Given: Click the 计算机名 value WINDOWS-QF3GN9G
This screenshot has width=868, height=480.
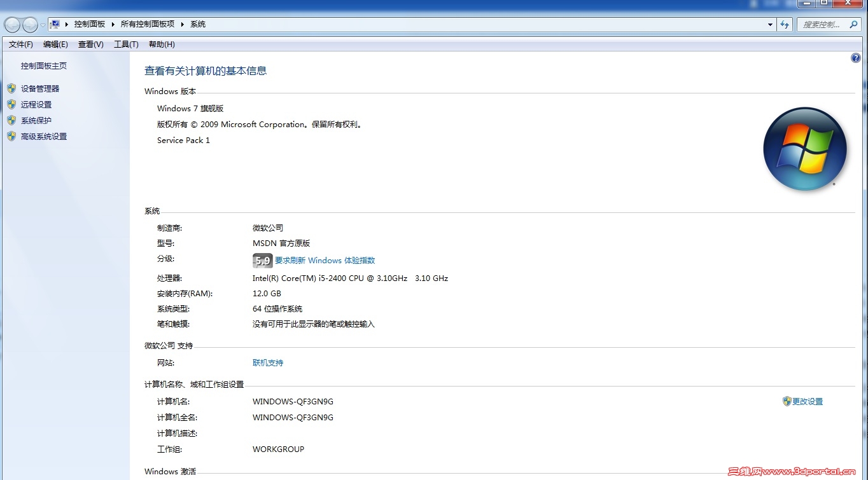Looking at the screenshot, I should pos(293,402).
